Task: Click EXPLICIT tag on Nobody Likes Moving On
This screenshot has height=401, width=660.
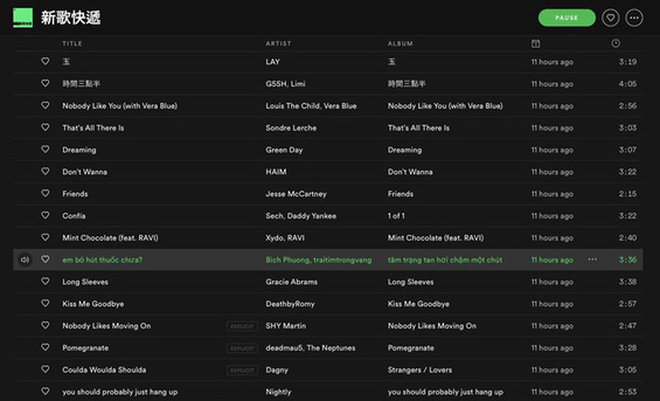Action: tap(242, 326)
